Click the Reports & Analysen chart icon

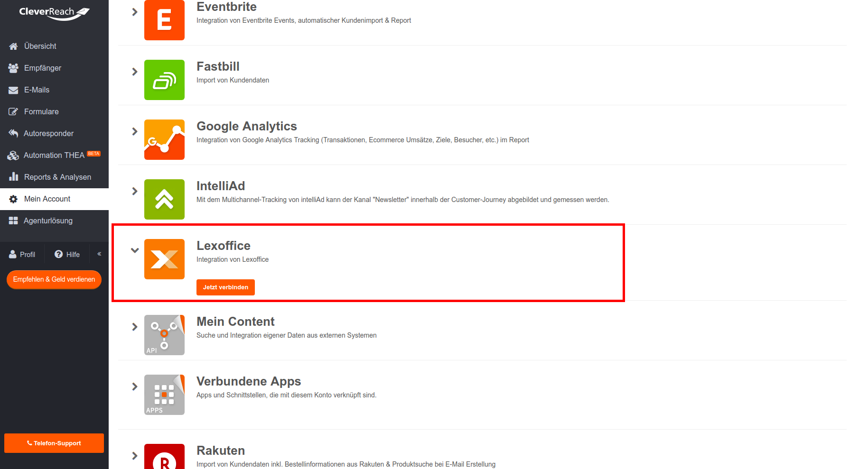[x=13, y=177]
